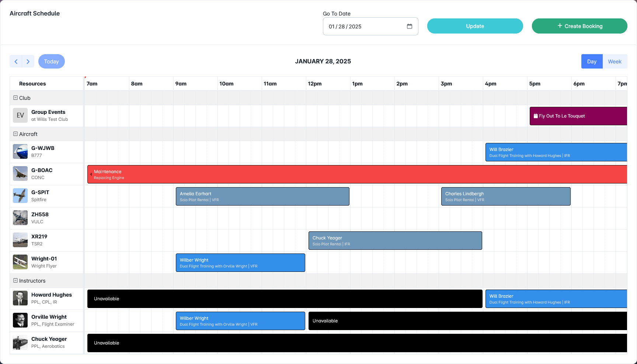Select the G-SPIT Spitfire aircraft icon
This screenshot has height=364, width=637.
pyautogui.click(x=20, y=196)
